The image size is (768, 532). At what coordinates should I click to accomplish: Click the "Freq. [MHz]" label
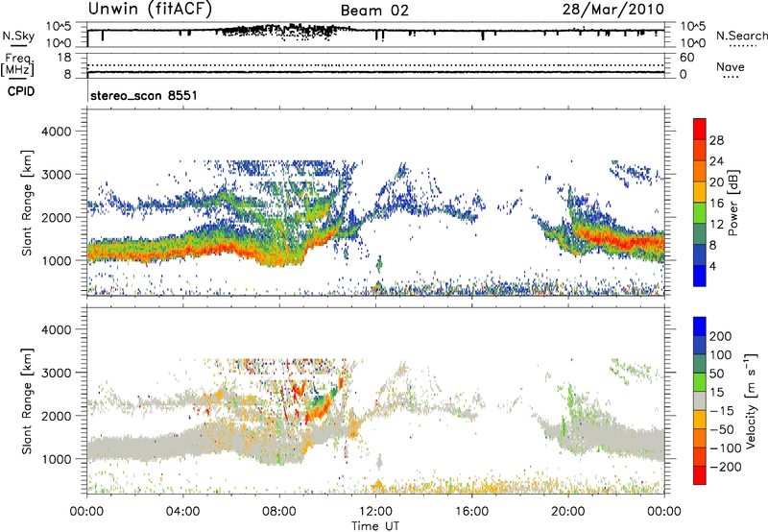click(17, 64)
